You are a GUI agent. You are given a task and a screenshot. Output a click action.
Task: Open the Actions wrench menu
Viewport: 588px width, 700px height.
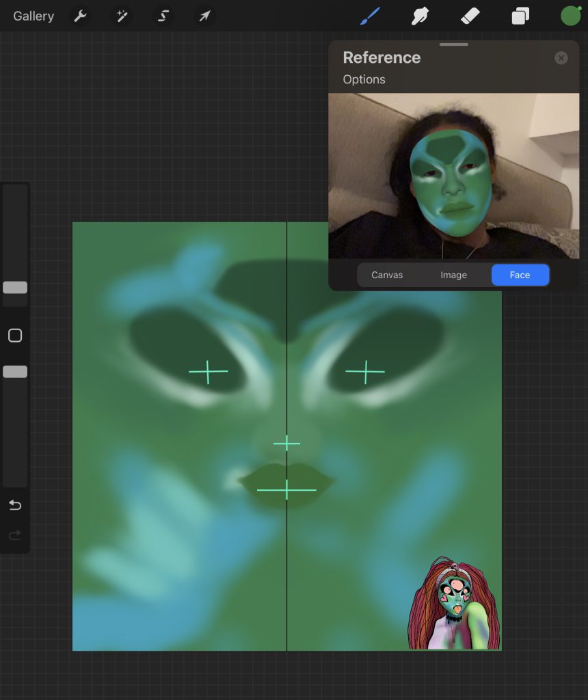[x=80, y=16]
